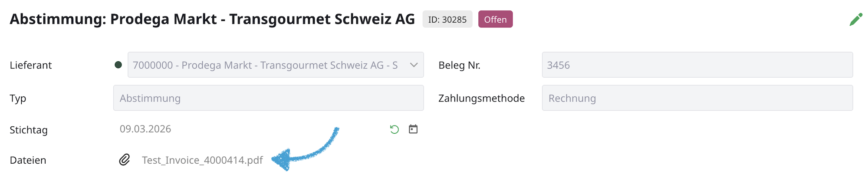Reset the Stichtag date with the green arrow
The width and height of the screenshot is (868, 178).
(x=394, y=129)
